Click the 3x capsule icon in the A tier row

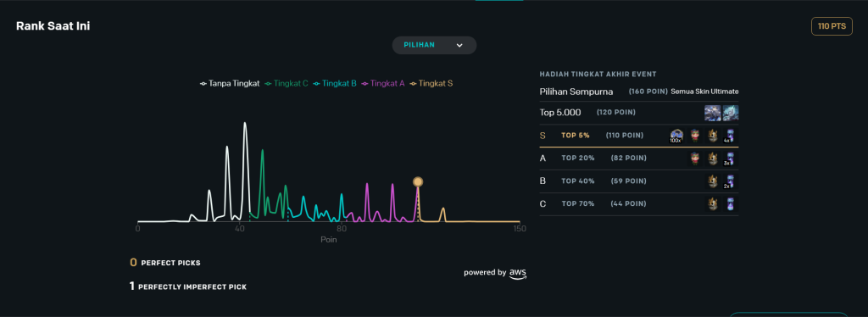pyautogui.click(x=730, y=158)
